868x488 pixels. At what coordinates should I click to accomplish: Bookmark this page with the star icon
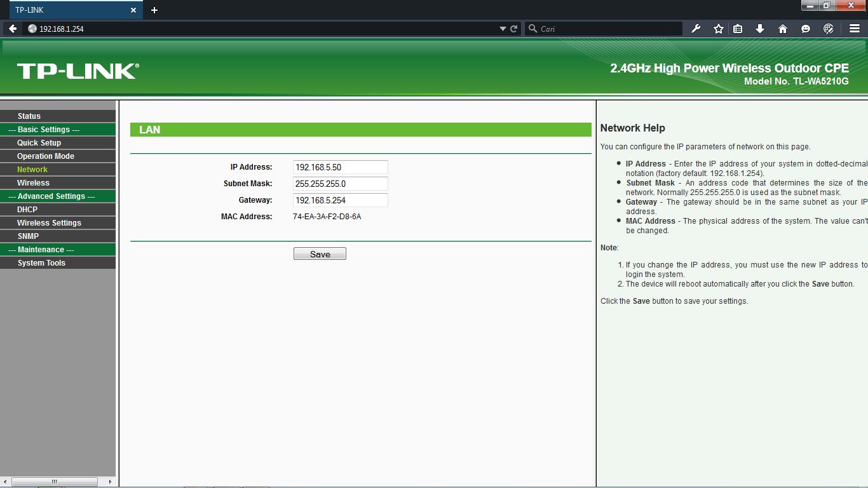click(719, 29)
